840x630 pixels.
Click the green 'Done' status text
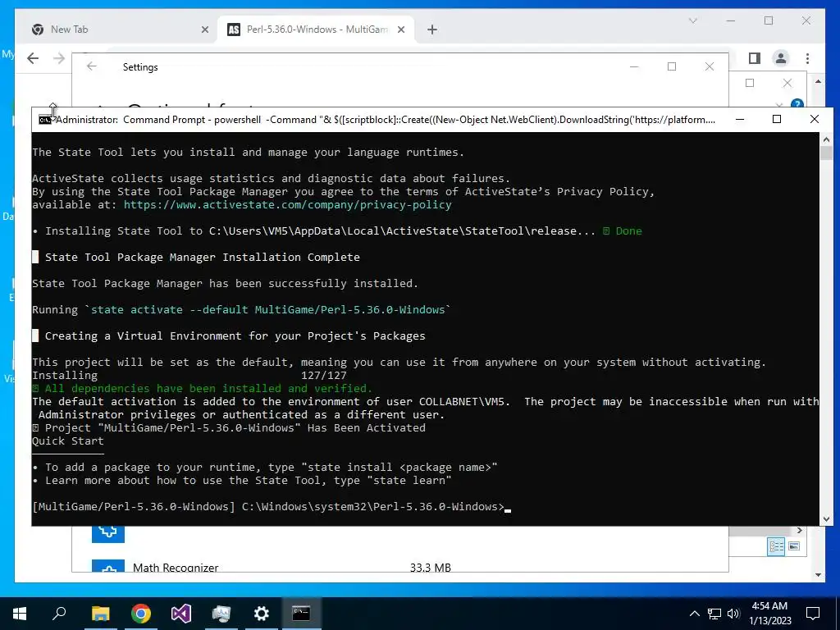628,231
